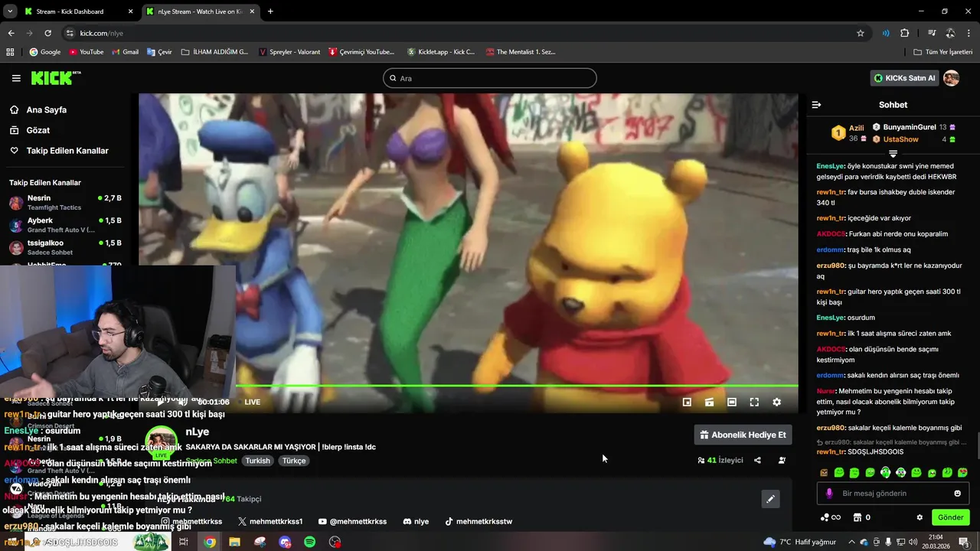This screenshot has height=551, width=980.
Task: Open X profile mehmettkrkss1
Action: [270, 521]
